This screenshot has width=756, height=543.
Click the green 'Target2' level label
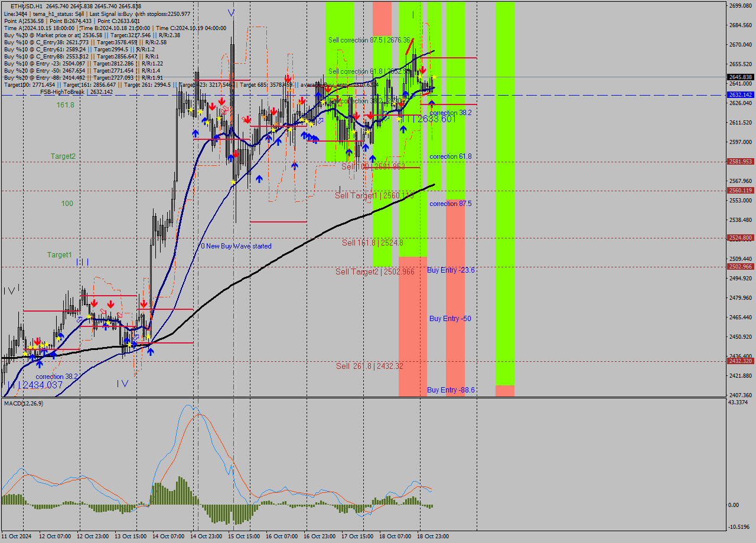pos(63,156)
